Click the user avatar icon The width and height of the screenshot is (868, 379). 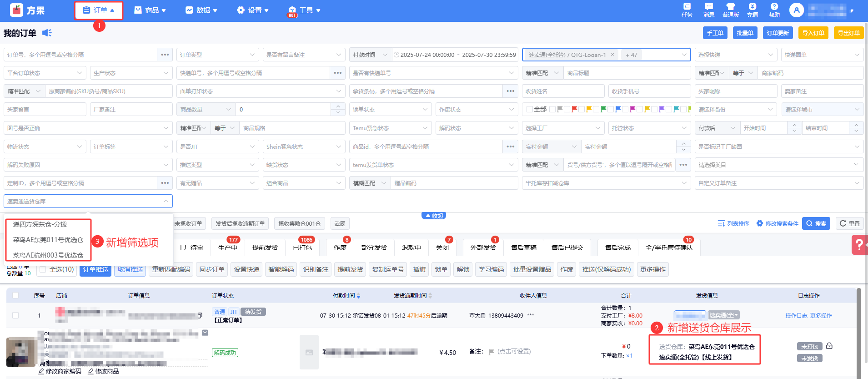pyautogui.click(x=796, y=10)
